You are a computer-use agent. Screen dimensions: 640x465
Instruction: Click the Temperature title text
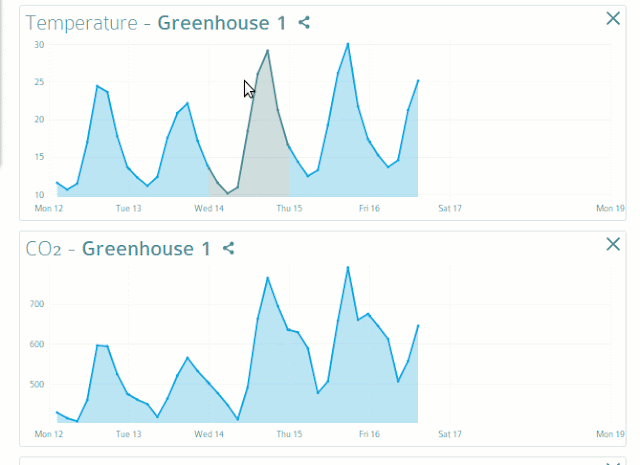(82, 23)
